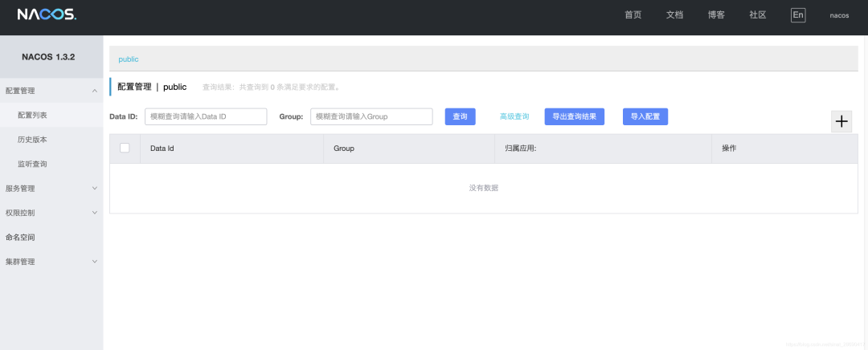Open 服务管理 sidebar section

tap(20, 189)
